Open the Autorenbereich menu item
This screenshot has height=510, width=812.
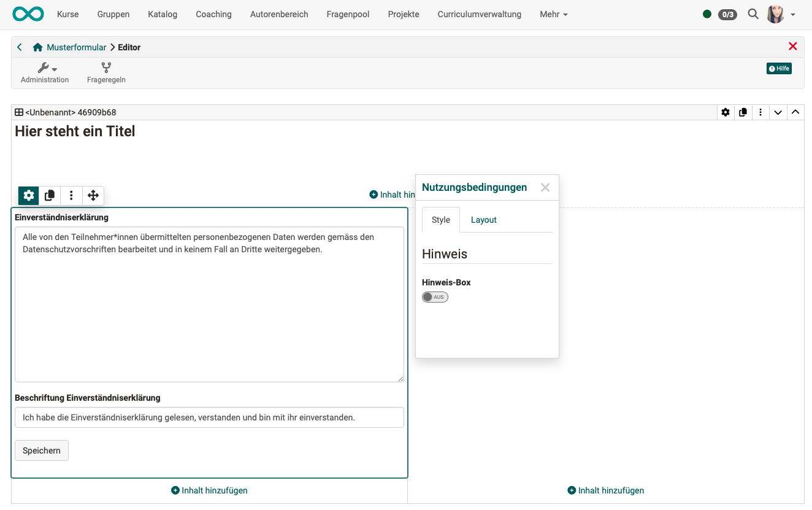click(279, 14)
